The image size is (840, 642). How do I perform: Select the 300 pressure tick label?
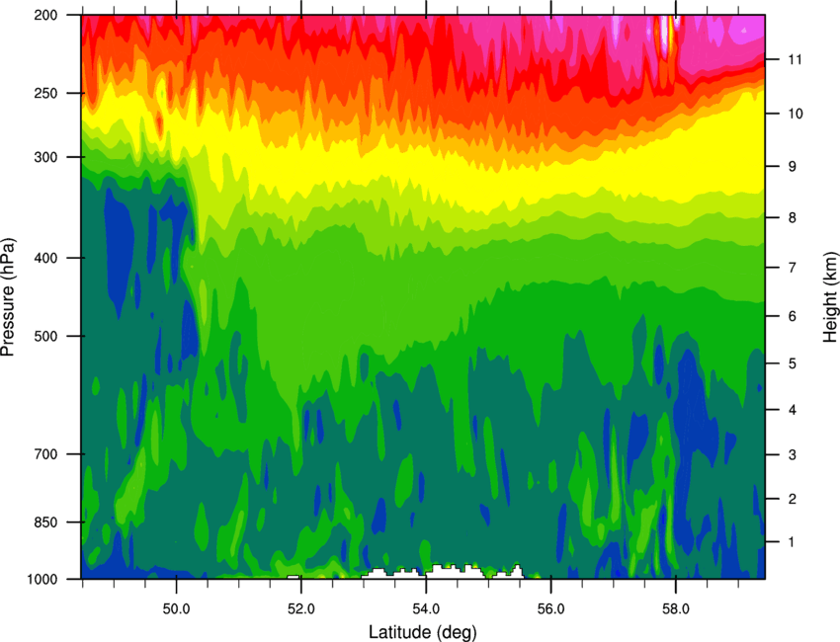(46, 157)
